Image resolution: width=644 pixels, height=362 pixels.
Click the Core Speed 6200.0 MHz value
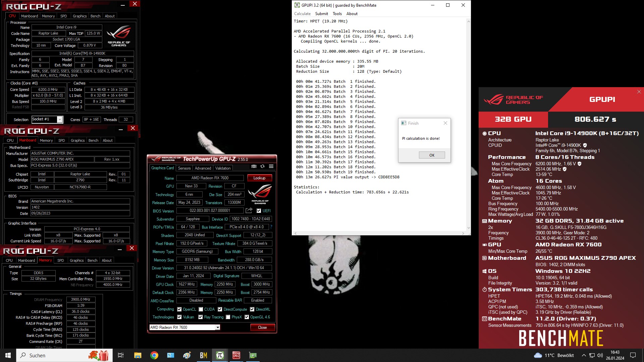48,89
